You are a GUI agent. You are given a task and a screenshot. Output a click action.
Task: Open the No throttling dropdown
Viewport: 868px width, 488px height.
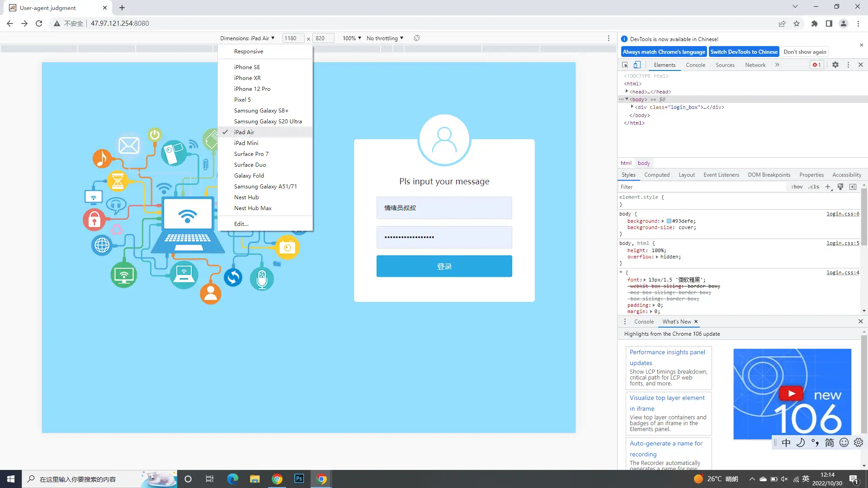pos(385,38)
